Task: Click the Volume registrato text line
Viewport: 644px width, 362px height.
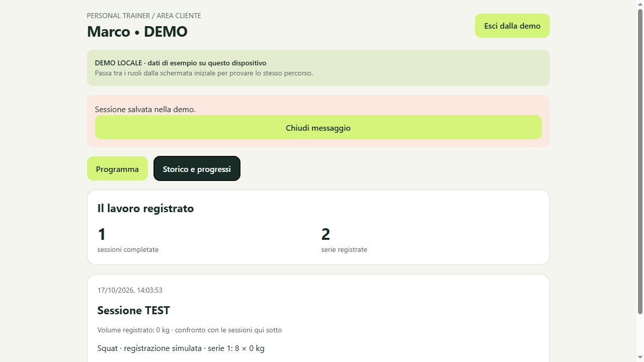Action: point(190,330)
